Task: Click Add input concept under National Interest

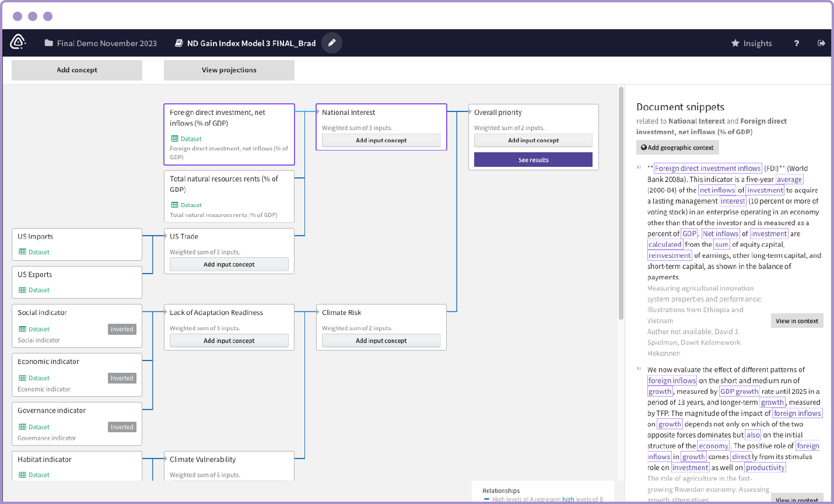Action: pyautogui.click(x=381, y=141)
